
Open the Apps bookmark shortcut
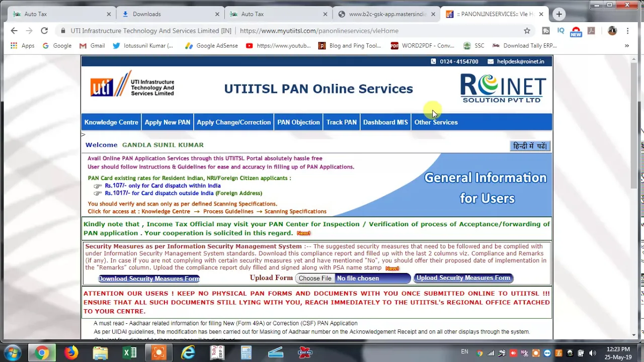[23, 46]
